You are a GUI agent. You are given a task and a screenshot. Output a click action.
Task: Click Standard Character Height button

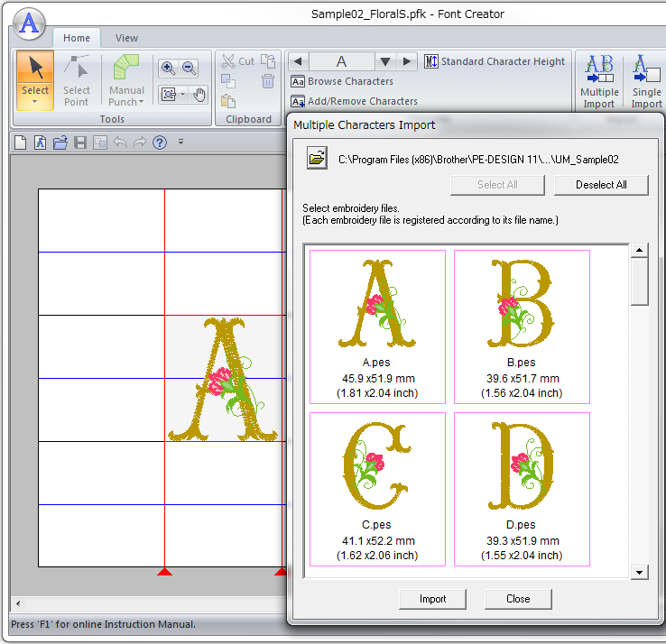click(x=495, y=61)
